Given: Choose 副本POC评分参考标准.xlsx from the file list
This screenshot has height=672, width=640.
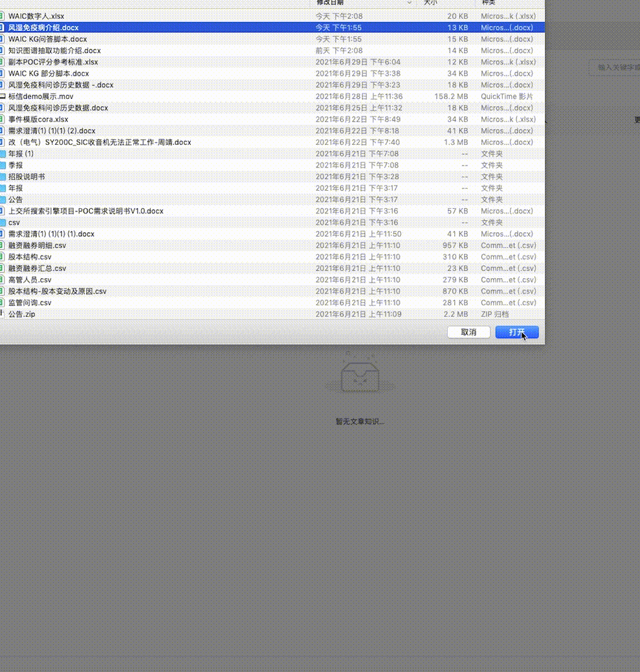Looking at the screenshot, I should pyautogui.click(x=53, y=62).
